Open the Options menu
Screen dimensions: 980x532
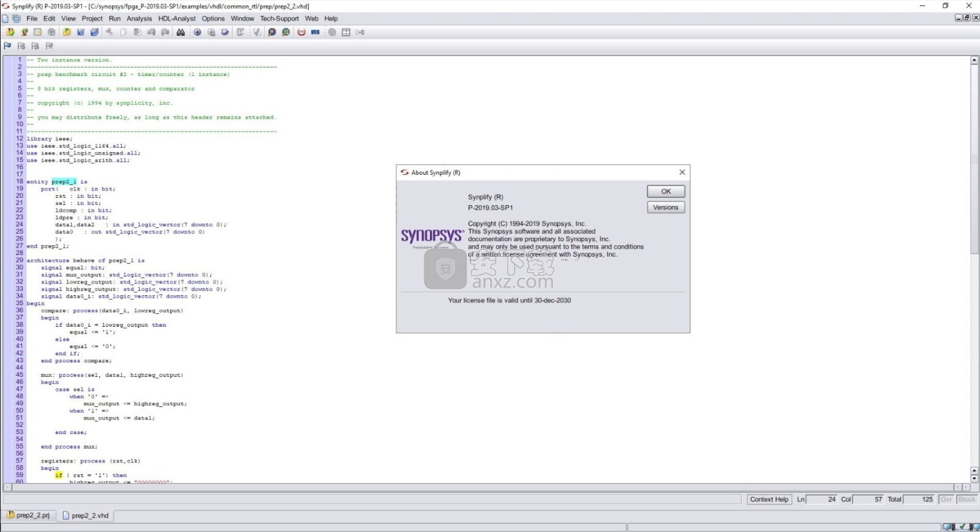(213, 18)
